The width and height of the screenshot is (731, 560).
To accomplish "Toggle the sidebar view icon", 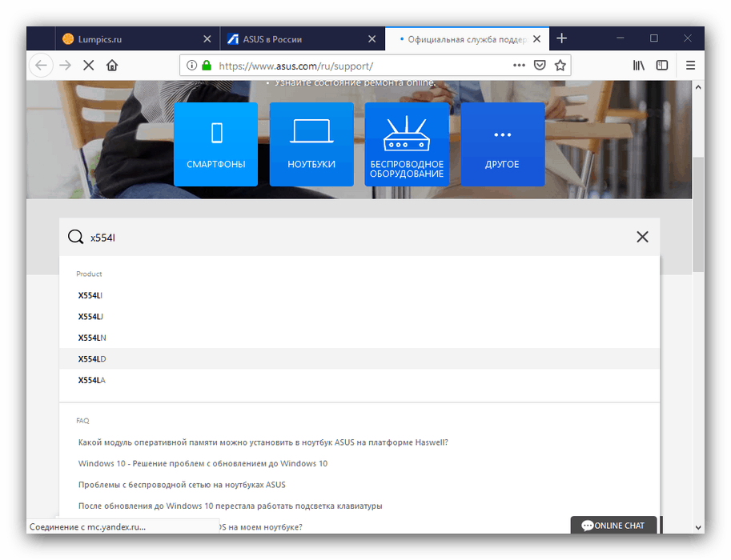I will click(x=662, y=66).
